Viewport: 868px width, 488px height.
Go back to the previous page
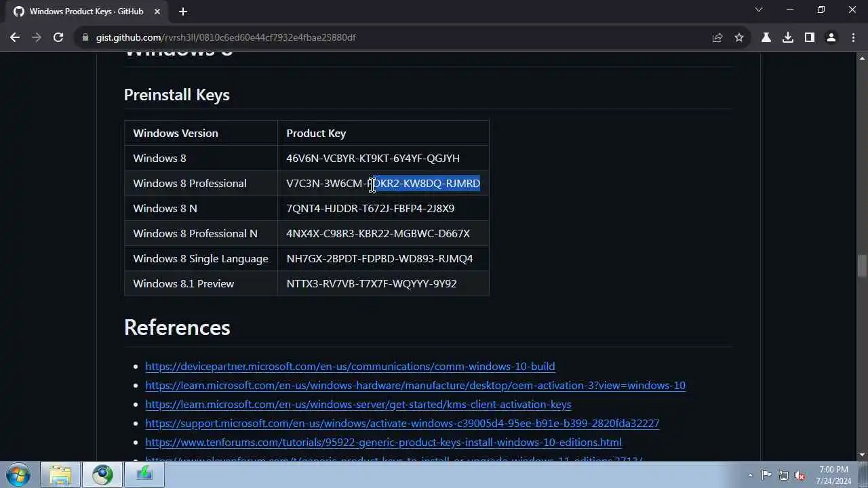click(x=15, y=37)
